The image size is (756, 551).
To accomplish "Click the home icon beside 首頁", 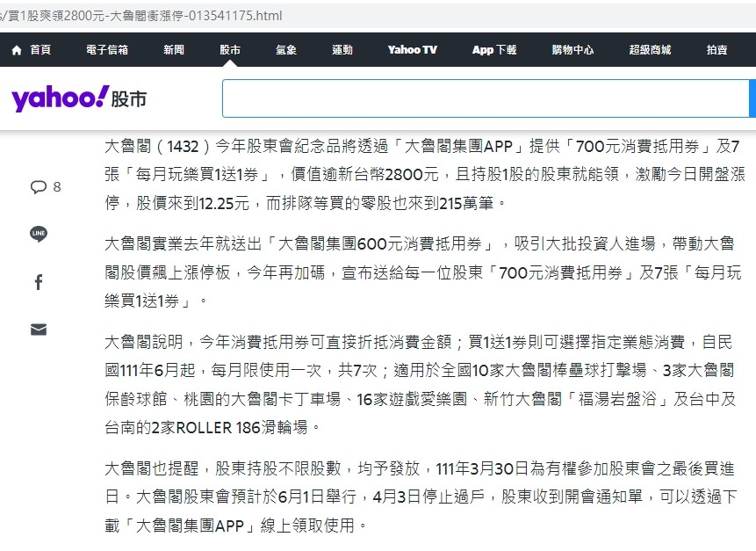I will [17, 50].
